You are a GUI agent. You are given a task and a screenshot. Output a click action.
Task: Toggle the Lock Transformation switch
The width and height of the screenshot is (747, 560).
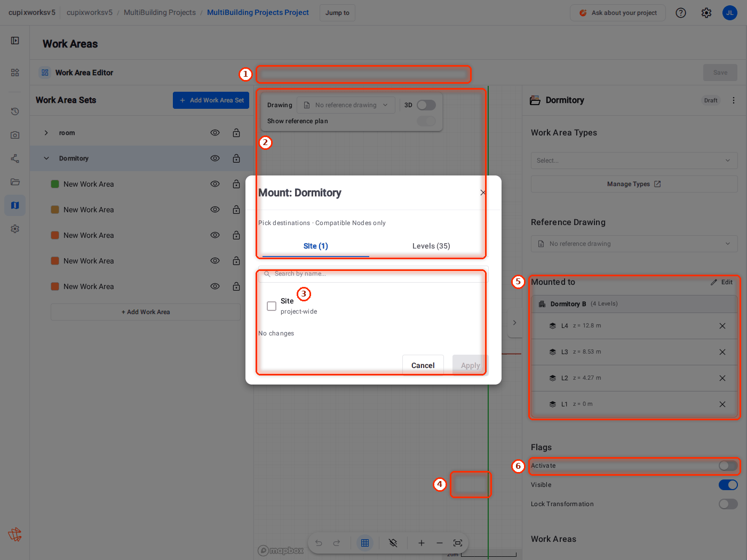[728, 504]
